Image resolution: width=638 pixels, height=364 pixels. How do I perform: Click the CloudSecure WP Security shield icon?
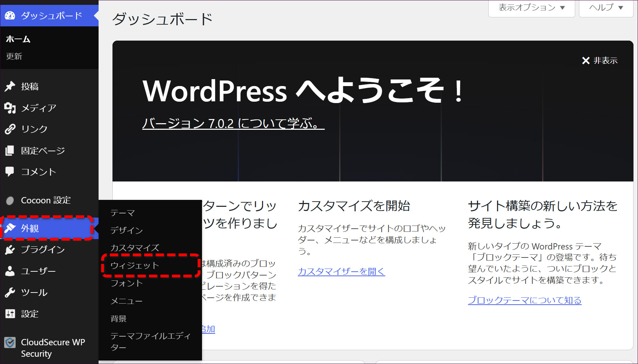[x=10, y=342]
